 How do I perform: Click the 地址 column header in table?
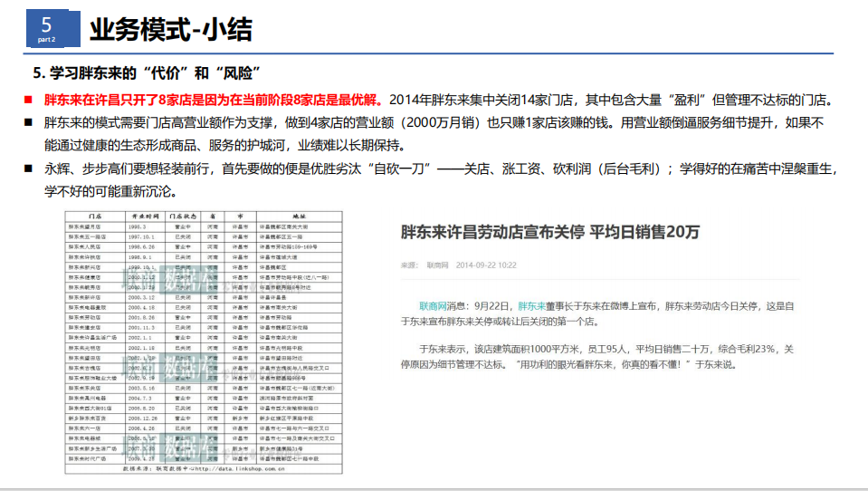298,217
